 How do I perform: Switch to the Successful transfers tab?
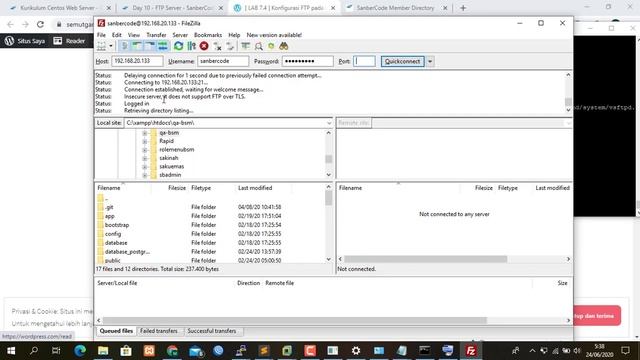point(212,331)
